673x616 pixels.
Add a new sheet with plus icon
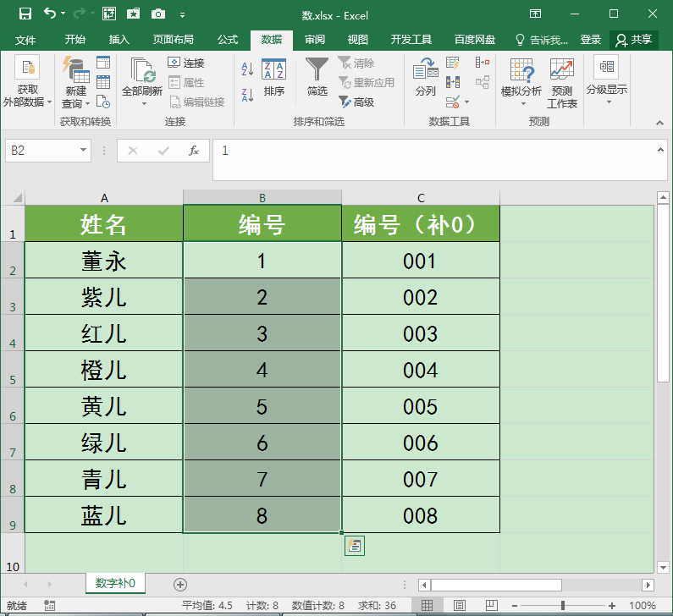coord(180,584)
